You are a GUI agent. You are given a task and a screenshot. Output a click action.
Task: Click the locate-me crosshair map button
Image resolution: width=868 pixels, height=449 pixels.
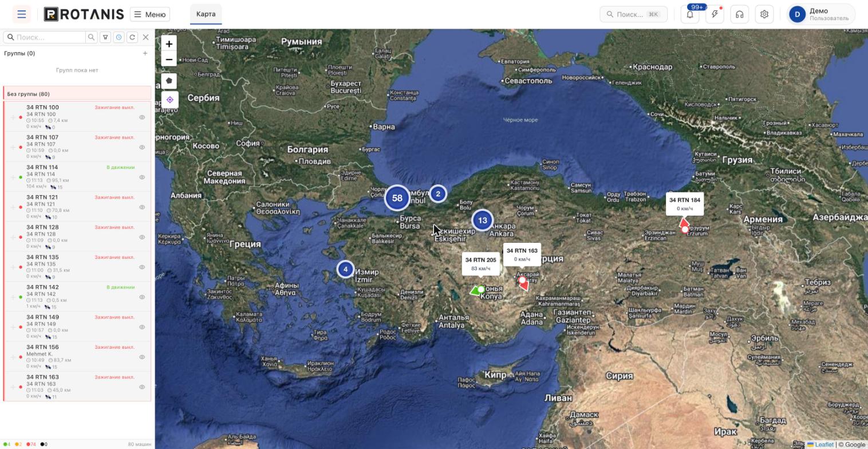[x=169, y=100]
